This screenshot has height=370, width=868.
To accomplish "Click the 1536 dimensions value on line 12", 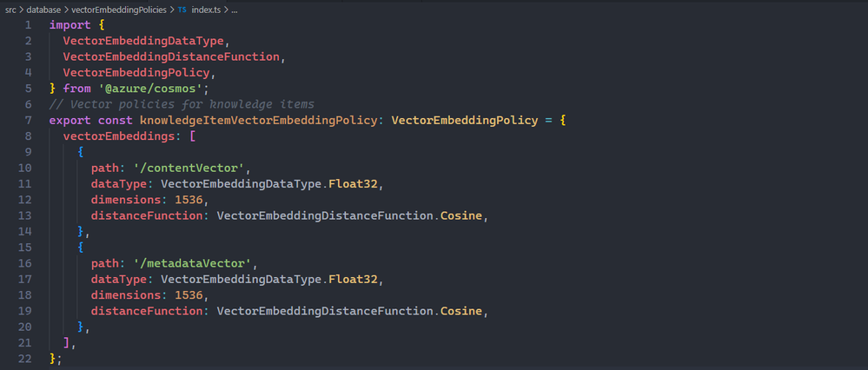I will click(x=189, y=200).
